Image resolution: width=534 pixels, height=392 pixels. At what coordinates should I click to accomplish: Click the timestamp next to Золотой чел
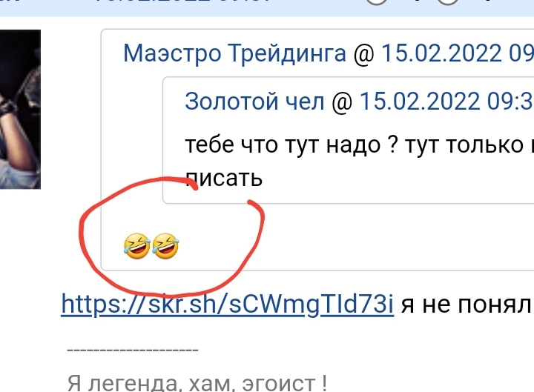446,102
